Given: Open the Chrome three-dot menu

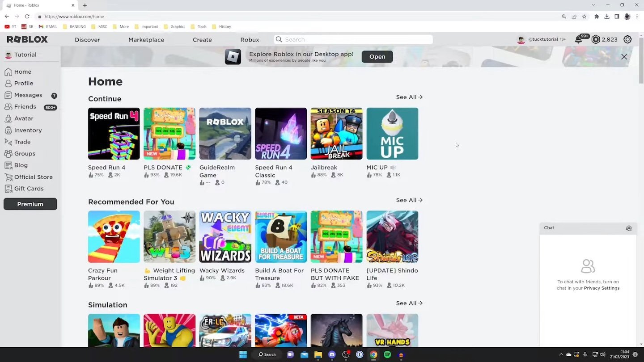Looking at the screenshot, I should click(x=637, y=17).
